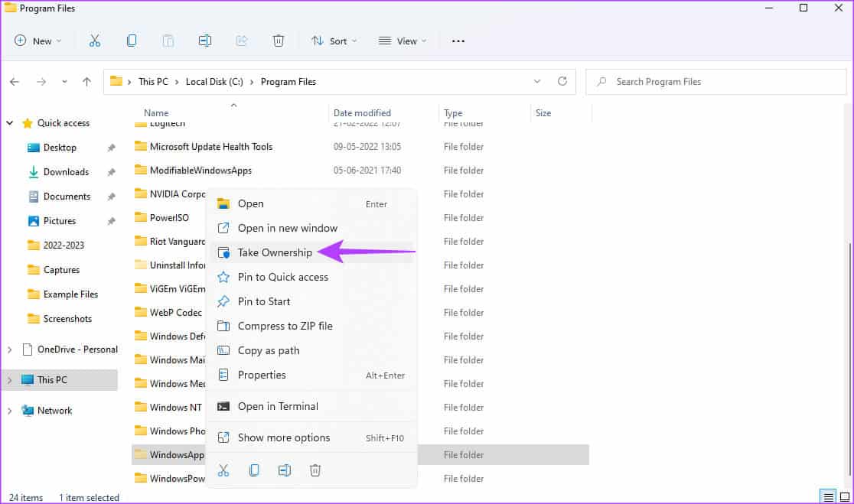
Task: Expand address bar history dropdown
Action: click(537, 81)
